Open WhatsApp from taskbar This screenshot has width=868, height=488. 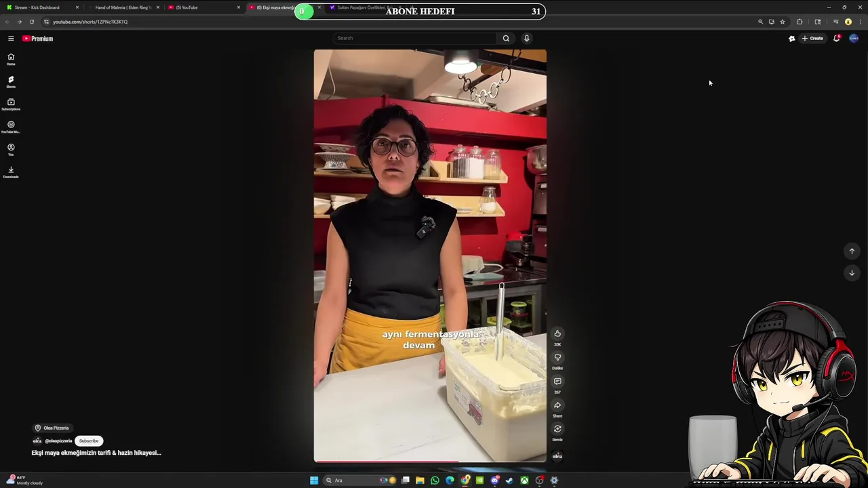(x=435, y=481)
